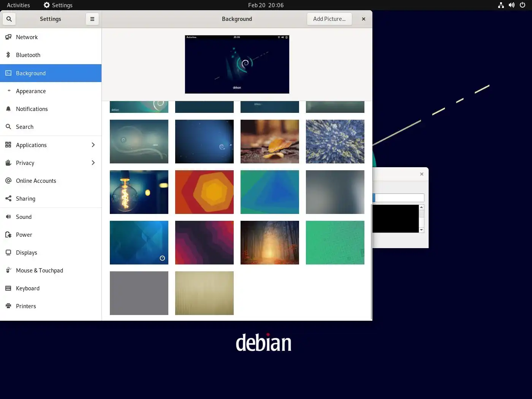The image size is (532, 399).
Task: Click the wallpaper grid vertical scrollbar
Action: click(x=371, y=261)
